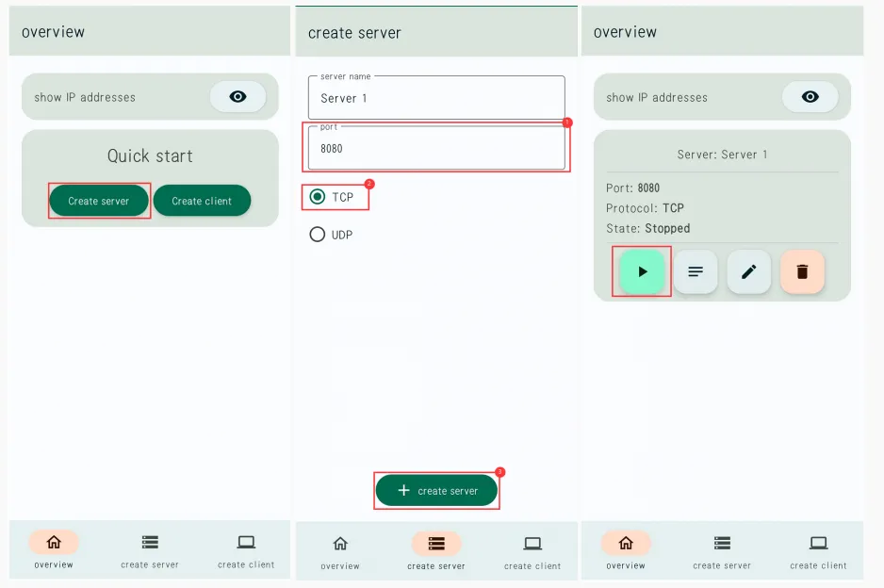This screenshot has width=884, height=588.
Task: Edit Server 1 using the pencil icon
Action: [749, 271]
